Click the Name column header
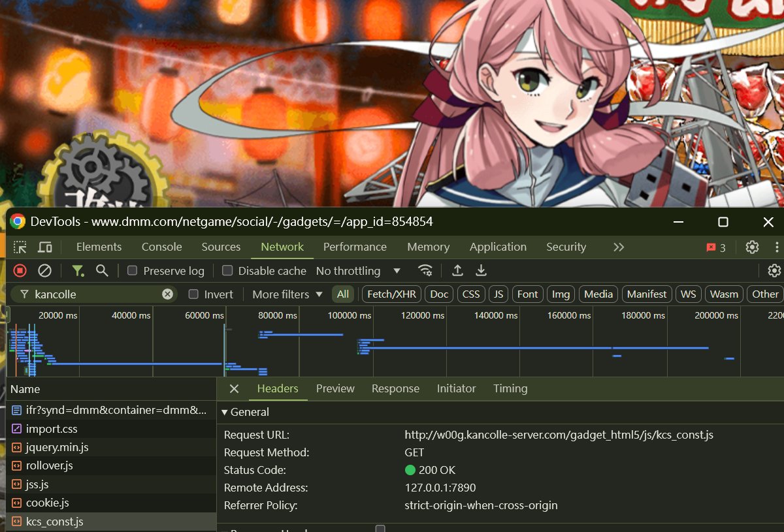The image size is (784, 532). 111,389
